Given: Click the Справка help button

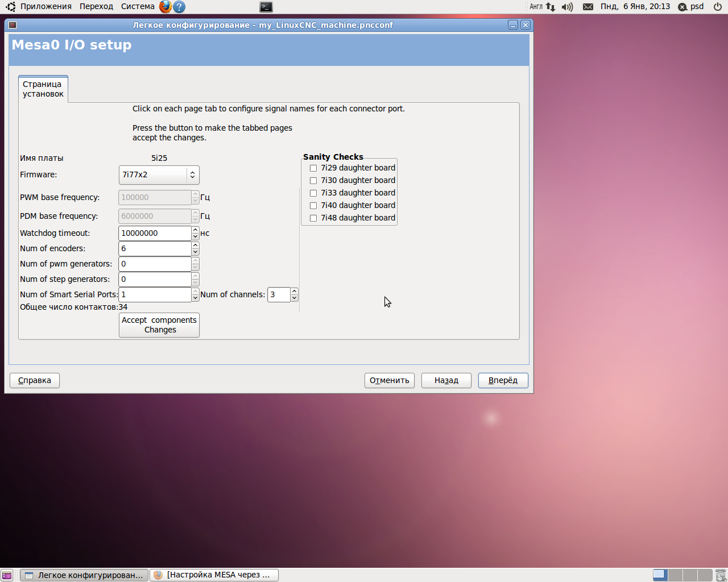Looking at the screenshot, I should 35,380.
